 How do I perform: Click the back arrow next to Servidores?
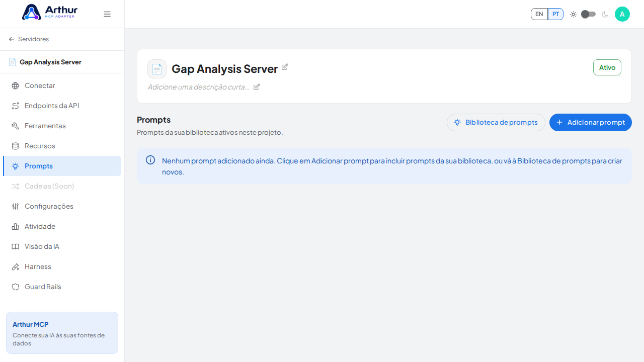pos(12,39)
